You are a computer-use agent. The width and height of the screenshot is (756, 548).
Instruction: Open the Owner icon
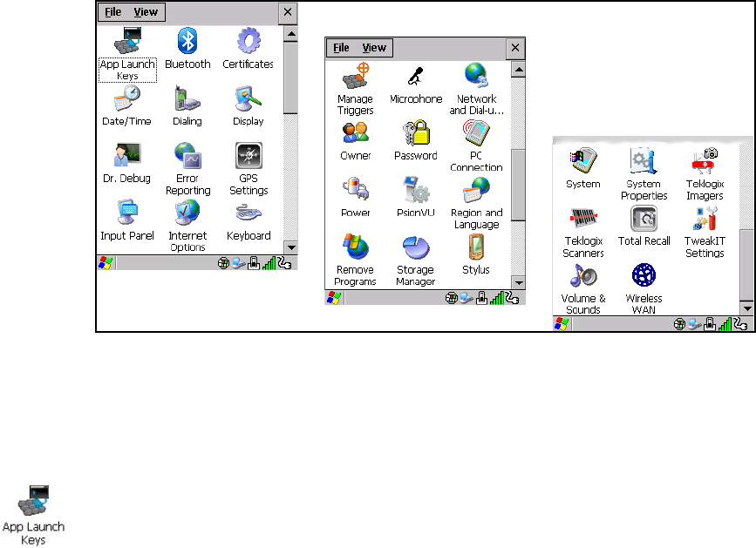(356, 141)
